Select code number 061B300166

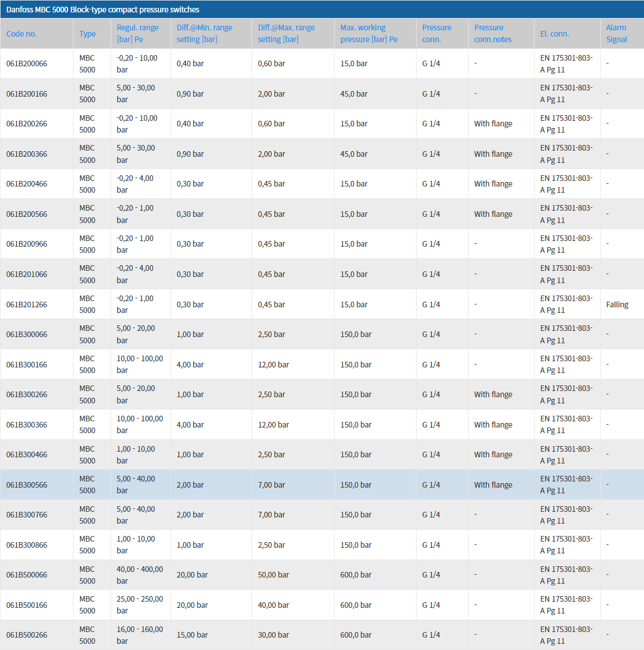(26, 365)
